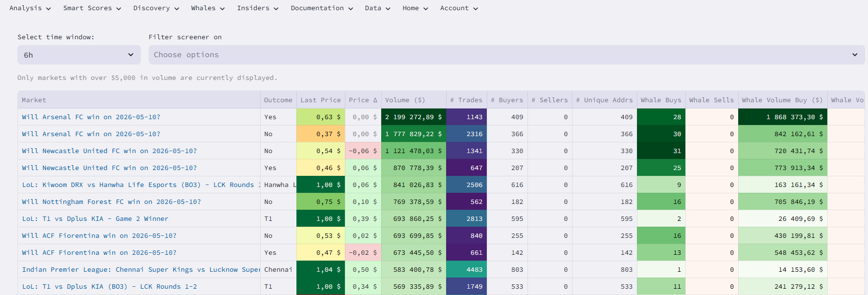
Task: Open the Documentation menu
Action: tap(322, 8)
